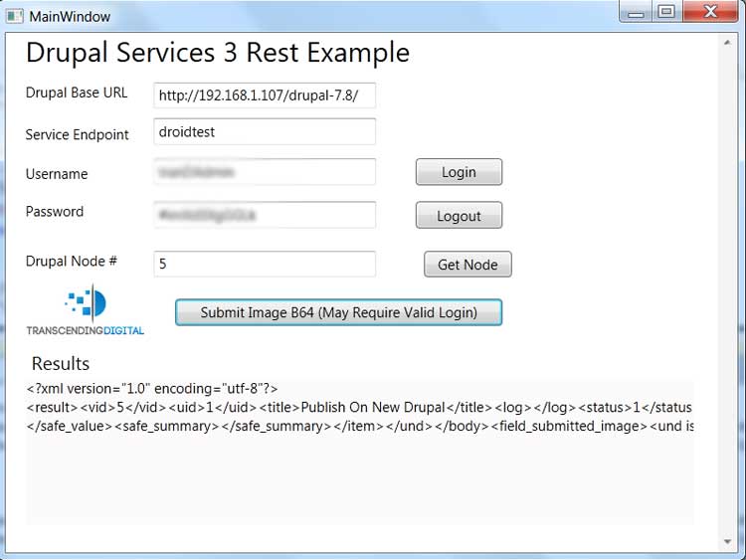Click the Drupal Base URL label

77,93
